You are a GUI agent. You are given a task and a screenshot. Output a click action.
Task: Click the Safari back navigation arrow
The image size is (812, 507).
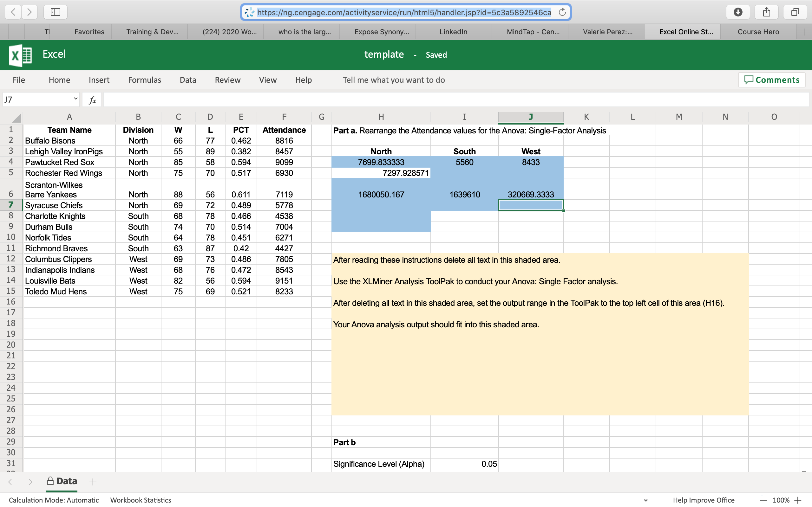[13, 12]
